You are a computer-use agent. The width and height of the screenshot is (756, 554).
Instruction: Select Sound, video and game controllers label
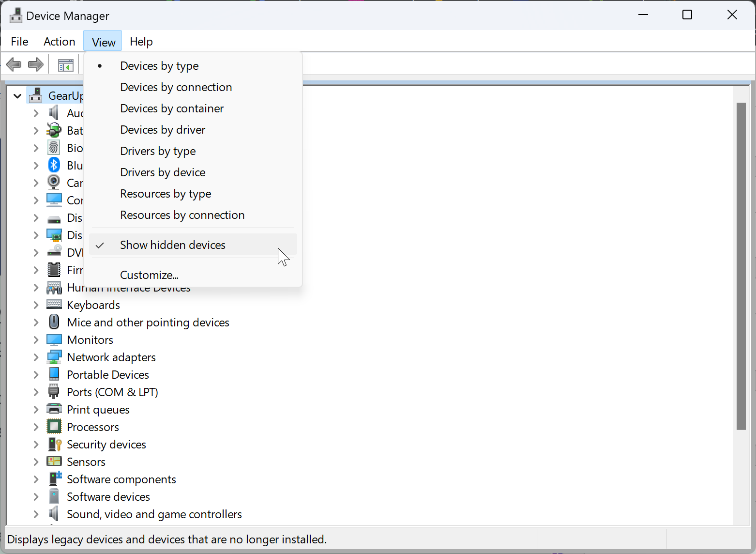point(154,514)
